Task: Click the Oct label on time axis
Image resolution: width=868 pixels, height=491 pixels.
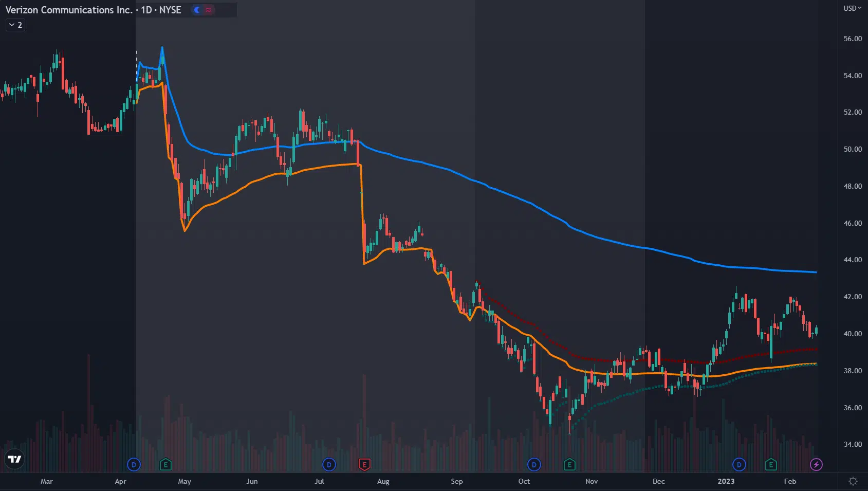Action: click(524, 481)
